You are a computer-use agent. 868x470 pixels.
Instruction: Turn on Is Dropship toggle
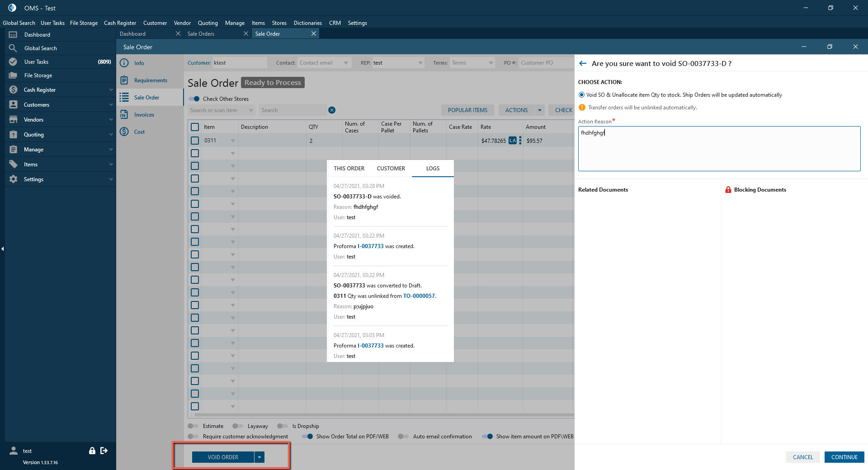(x=283, y=426)
